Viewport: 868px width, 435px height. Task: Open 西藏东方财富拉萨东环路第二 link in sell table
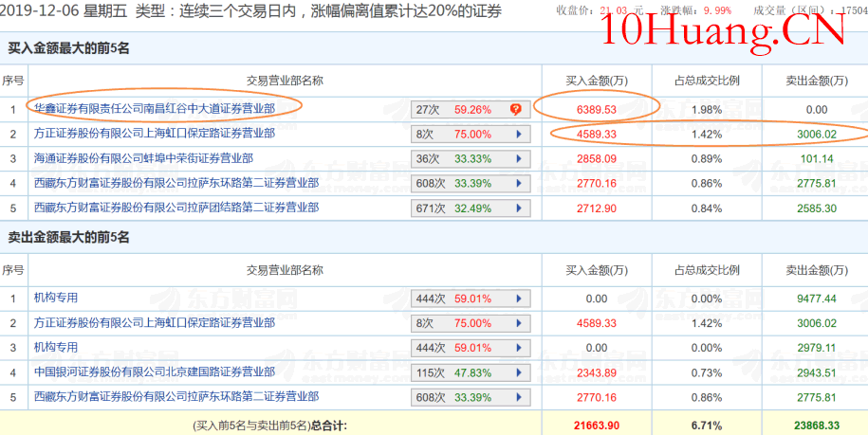(x=176, y=396)
